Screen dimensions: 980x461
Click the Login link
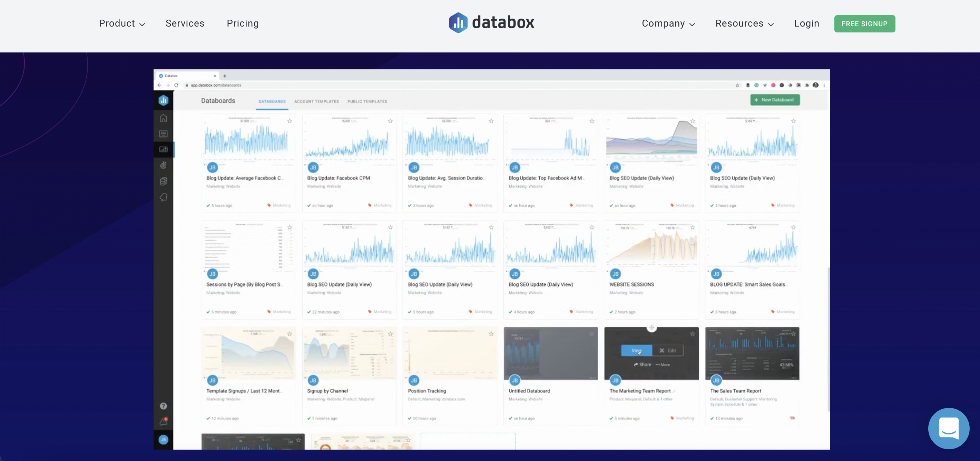tap(806, 23)
